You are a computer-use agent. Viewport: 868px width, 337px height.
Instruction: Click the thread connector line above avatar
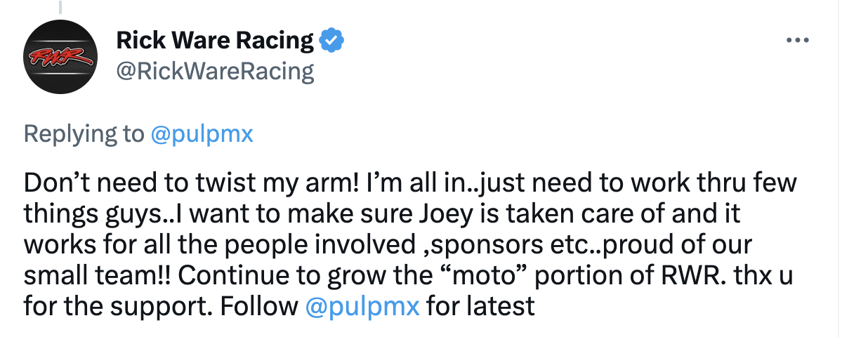click(60, 7)
